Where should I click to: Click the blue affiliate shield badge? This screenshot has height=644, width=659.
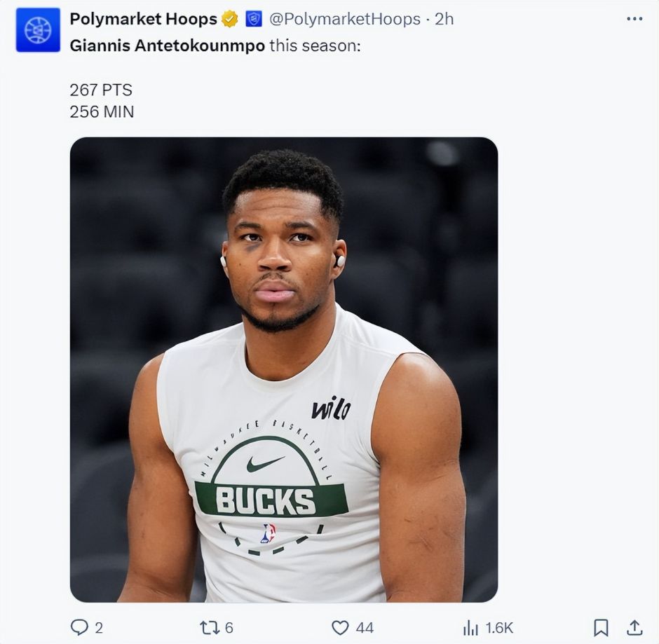(254, 20)
